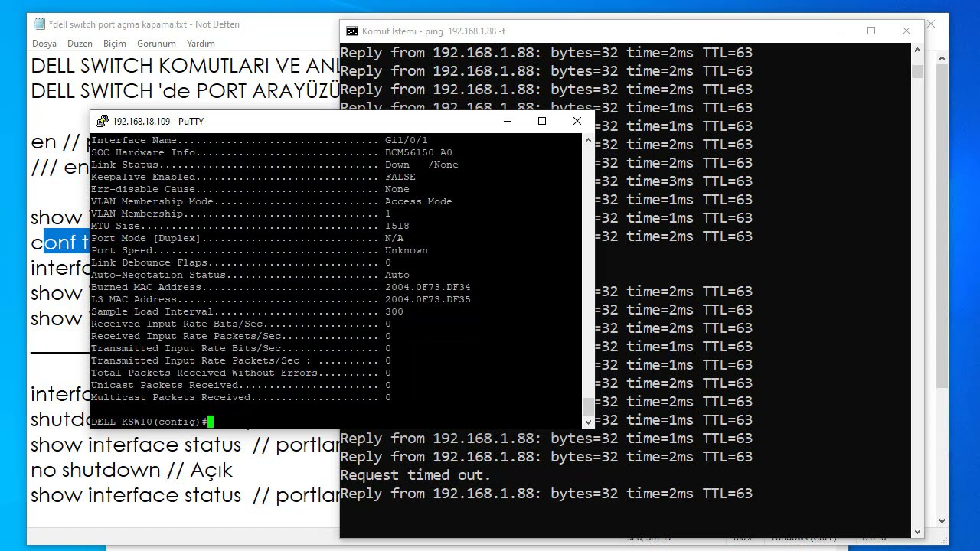Click the Command Prompt icon in title bar
Image resolution: width=980 pixels, height=551 pixels.
352,31
